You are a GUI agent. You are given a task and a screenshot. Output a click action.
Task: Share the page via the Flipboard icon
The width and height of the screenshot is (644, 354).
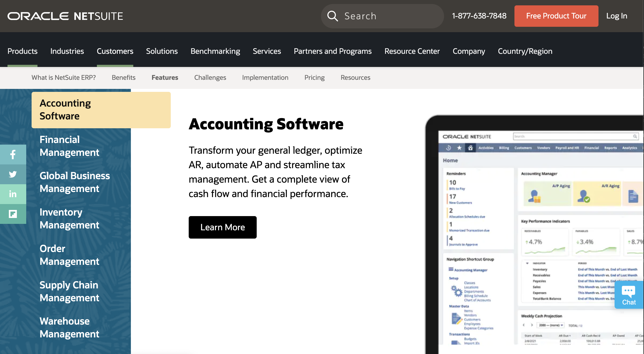tap(13, 214)
